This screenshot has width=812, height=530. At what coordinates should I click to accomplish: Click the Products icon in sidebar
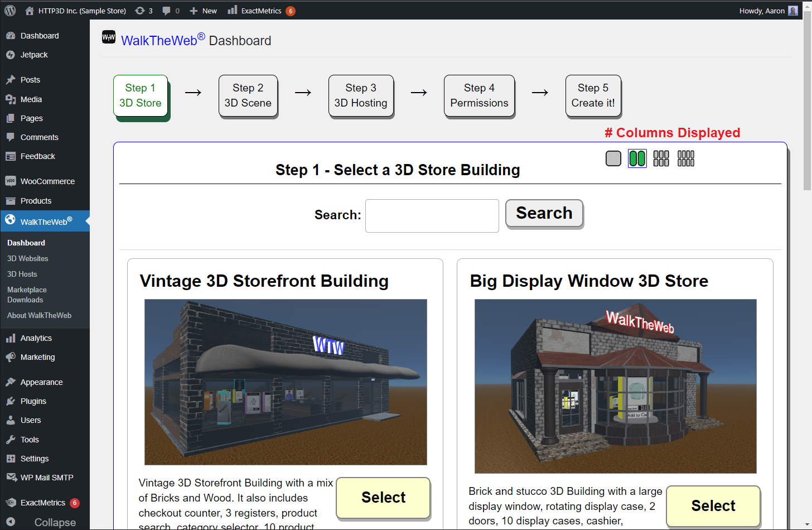pyautogui.click(x=11, y=201)
